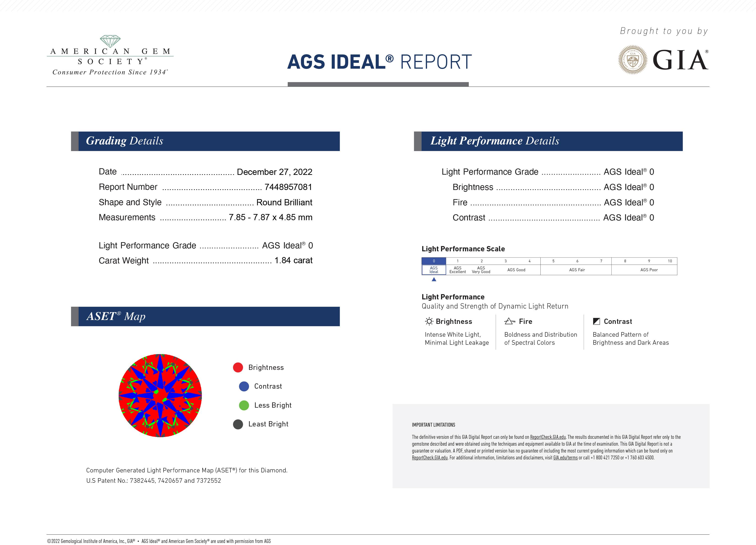Click the Quality and Strength of Dynamic Light Return text
This screenshot has height=545, width=756.
[x=495, y=306]
